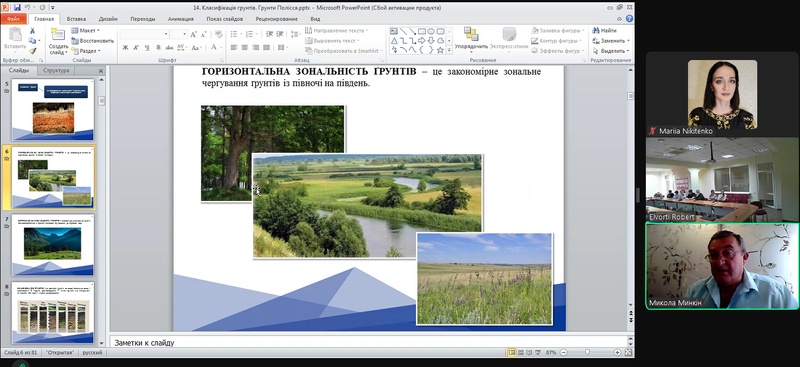Switch to the Дизайн ribbon tab
Image resolution: width=800 pixels, height=367 pixels.
[108, 19]
